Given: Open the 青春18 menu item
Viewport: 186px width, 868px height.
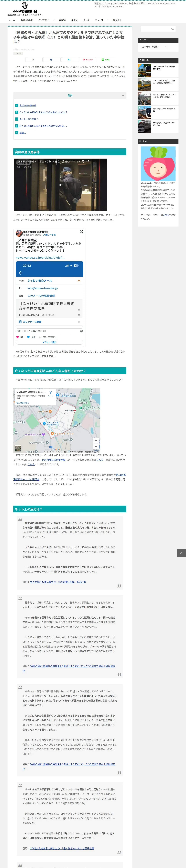Looking at the screenshot, I should point(62,20).
